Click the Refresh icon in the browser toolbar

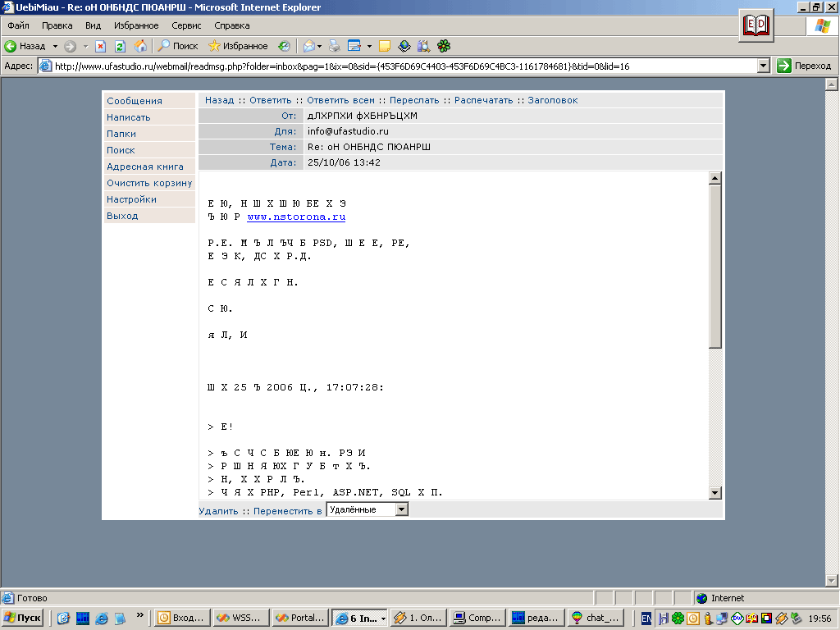tap(121, 45)
